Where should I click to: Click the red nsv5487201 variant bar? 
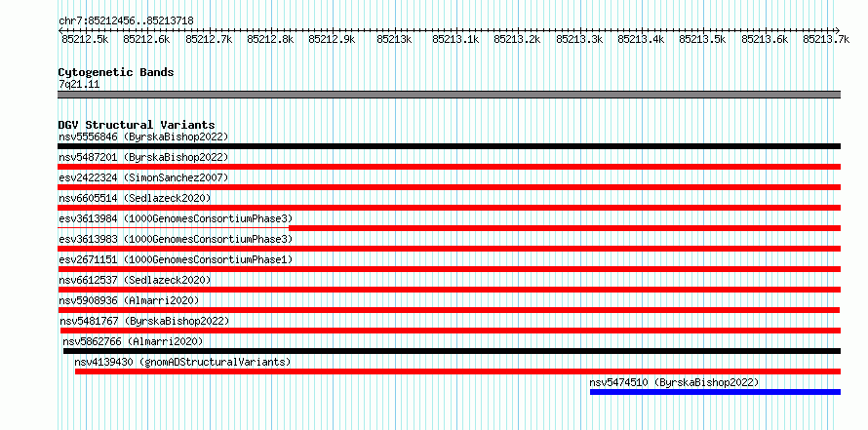[449, 167]
